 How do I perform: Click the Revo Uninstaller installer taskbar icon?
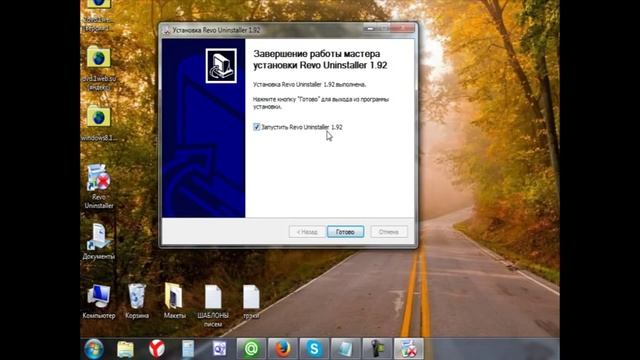coord(409,349)
